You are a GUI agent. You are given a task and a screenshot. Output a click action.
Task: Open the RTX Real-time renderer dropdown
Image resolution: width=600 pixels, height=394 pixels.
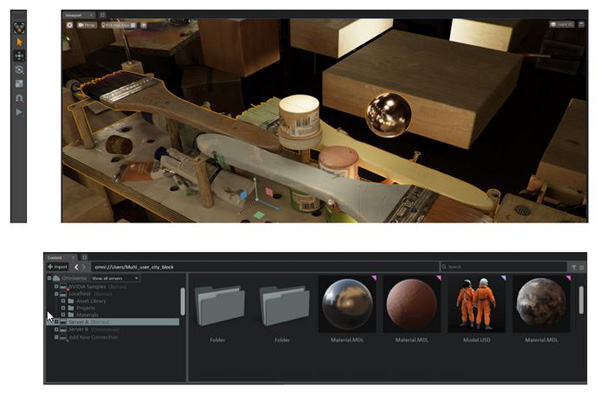(118, 25)
